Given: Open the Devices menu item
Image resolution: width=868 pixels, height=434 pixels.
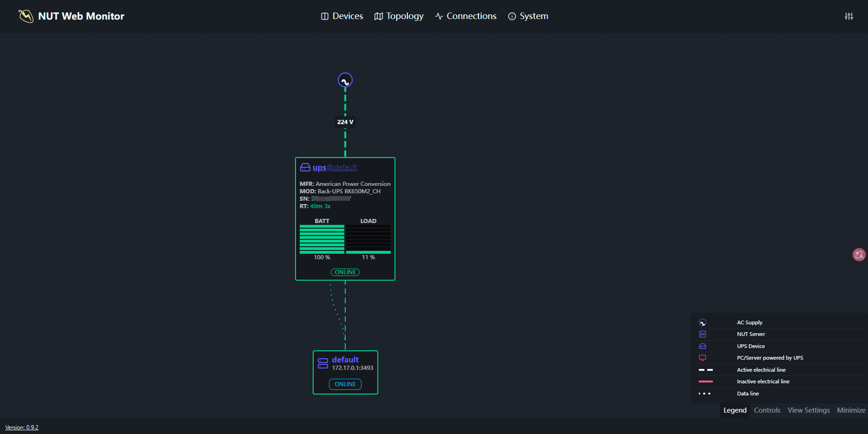Looking at the screenshot, I should click(342, 16).
